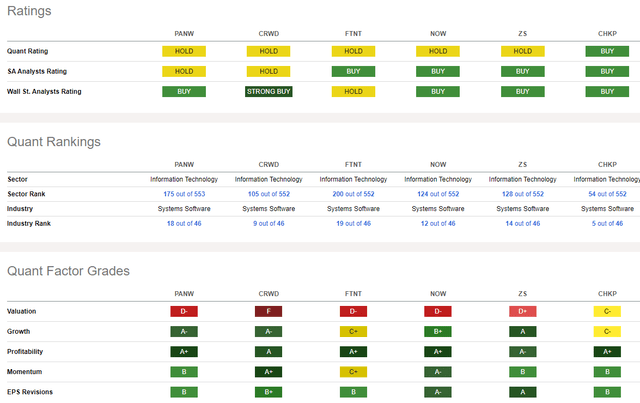640x403 pixels.
Task: Select the Valuation row label
Action: 22,312
